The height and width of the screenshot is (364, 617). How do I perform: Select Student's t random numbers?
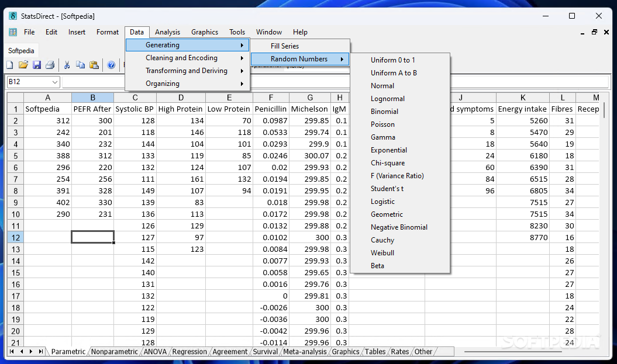pyautogui.click(x=400, y=189)
